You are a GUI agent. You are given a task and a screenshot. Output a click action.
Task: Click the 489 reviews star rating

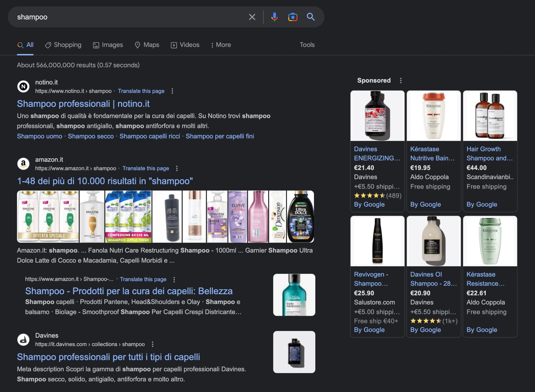pyautogui.click(x=377, y=195)
